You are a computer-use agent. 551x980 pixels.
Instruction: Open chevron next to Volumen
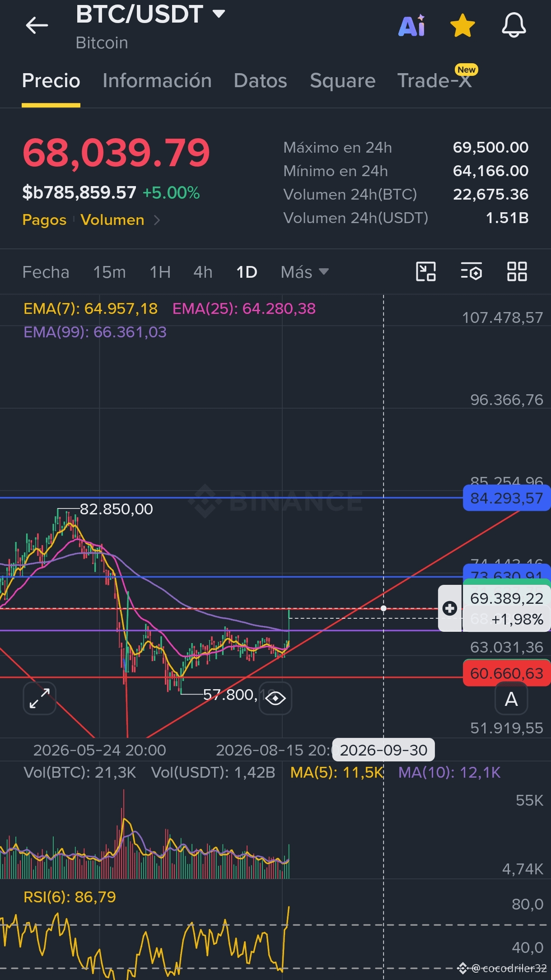click(157, 220)
